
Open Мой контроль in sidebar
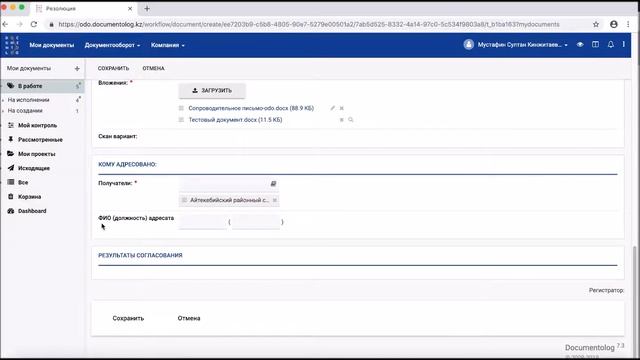coord(37,126)
